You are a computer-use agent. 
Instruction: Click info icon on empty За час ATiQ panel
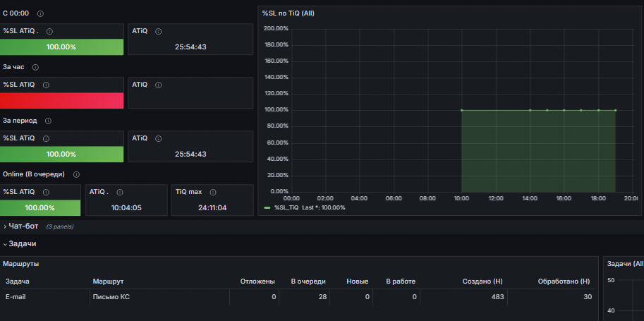point(158,85)
